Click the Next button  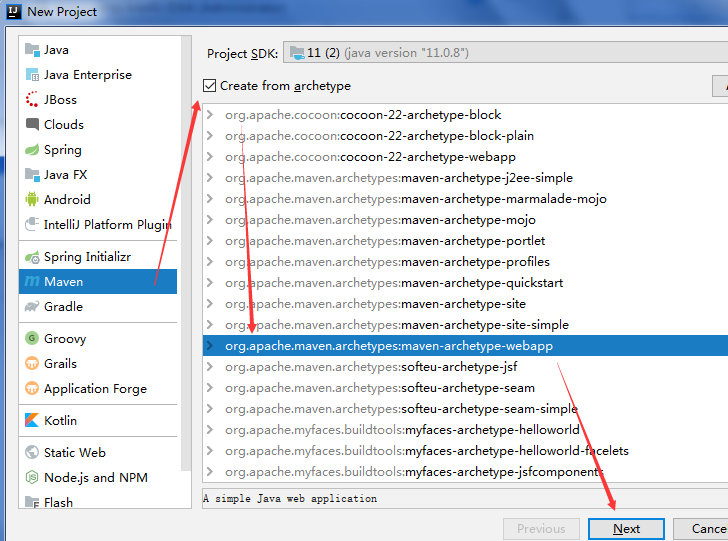(x=626, y=529)
